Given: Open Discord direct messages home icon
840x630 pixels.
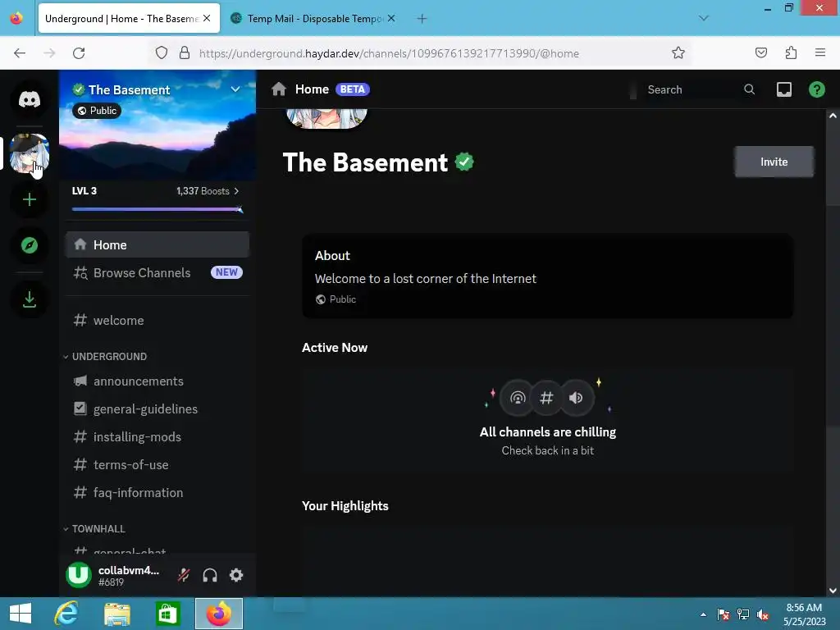Looking at the screenshot, I should tap(30, 99).
